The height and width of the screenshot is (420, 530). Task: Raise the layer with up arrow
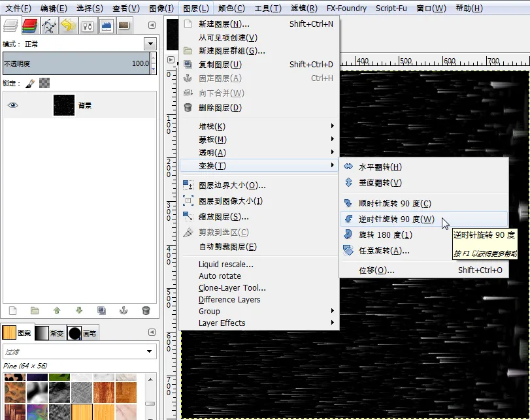pyautogui.click(x=57, y=310)
